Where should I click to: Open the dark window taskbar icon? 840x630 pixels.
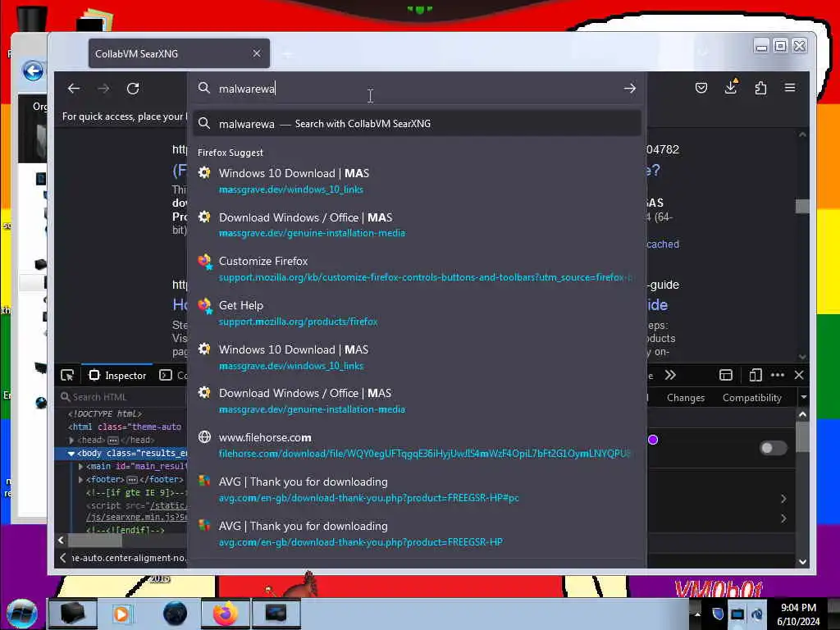pos(276,614)
